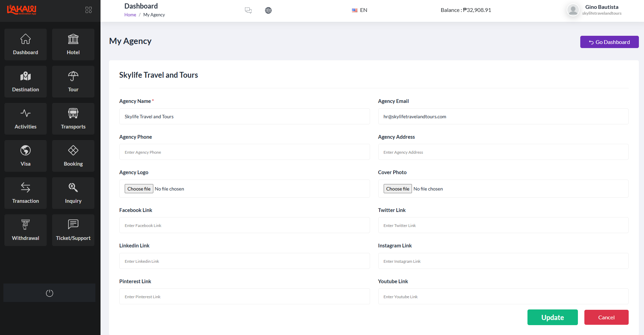
Task: Open the Withdrawal icon in sidebar
Action: (26, 225)
